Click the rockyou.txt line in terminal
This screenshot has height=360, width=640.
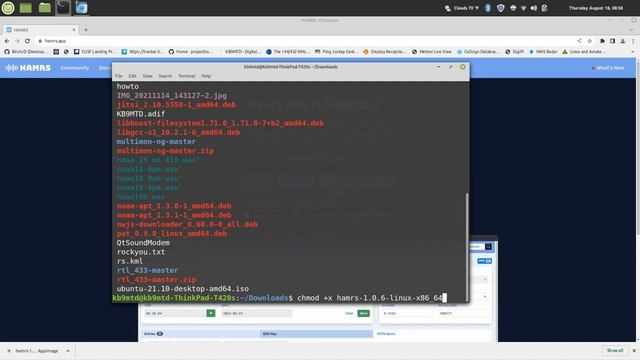pos(141,252)
